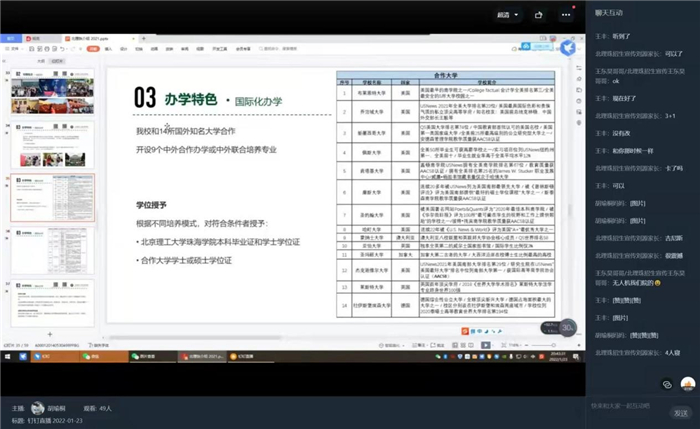
Task: Click the 学位授予 heading on the slide
Action: (151, 205)
